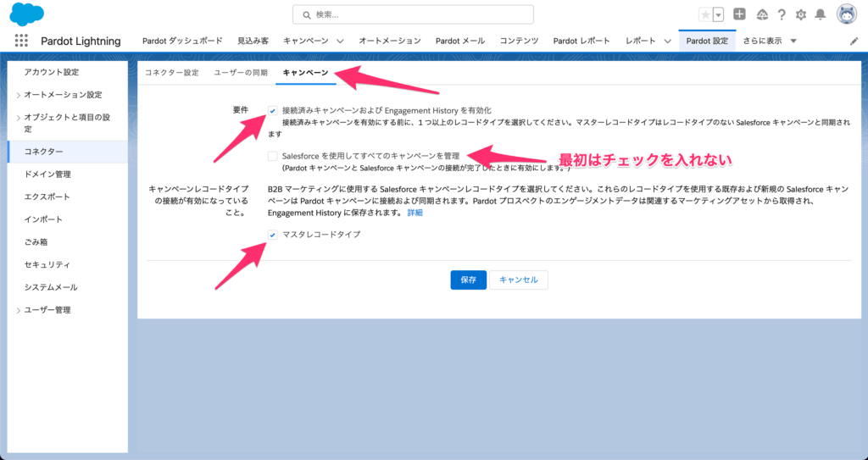
Task: Expand the オートメーション設定 chevron
Action: [x=19, y=95]
